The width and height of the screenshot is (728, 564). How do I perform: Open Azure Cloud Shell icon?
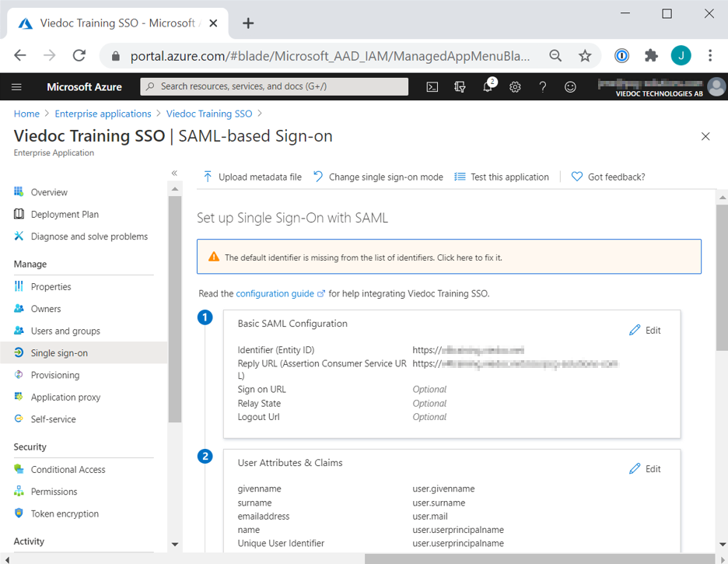point(432,87)
